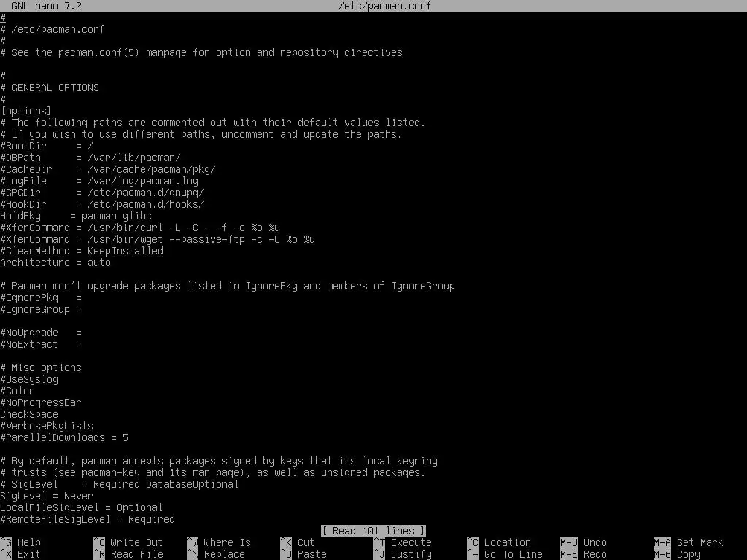Place cursor on the #NoProgressBar line
Image resolution: width=747 pixels, height=560 pixels.
(x=41, y=402)
